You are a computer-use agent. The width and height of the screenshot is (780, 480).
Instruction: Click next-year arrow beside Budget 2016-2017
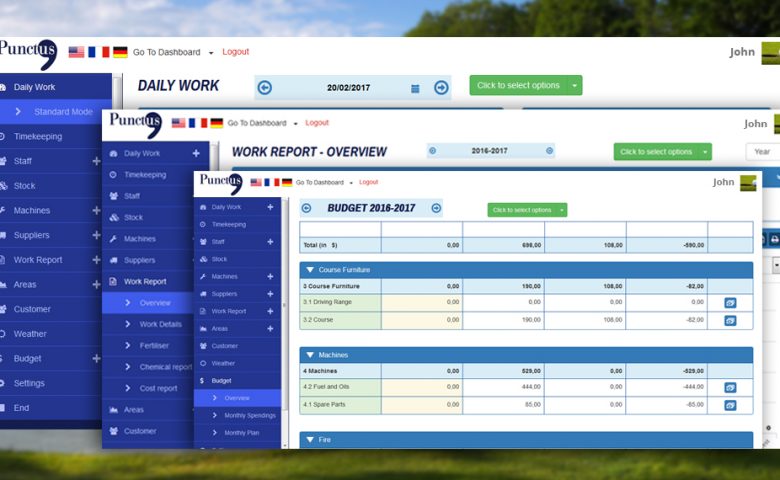click(x=436, y=208)
